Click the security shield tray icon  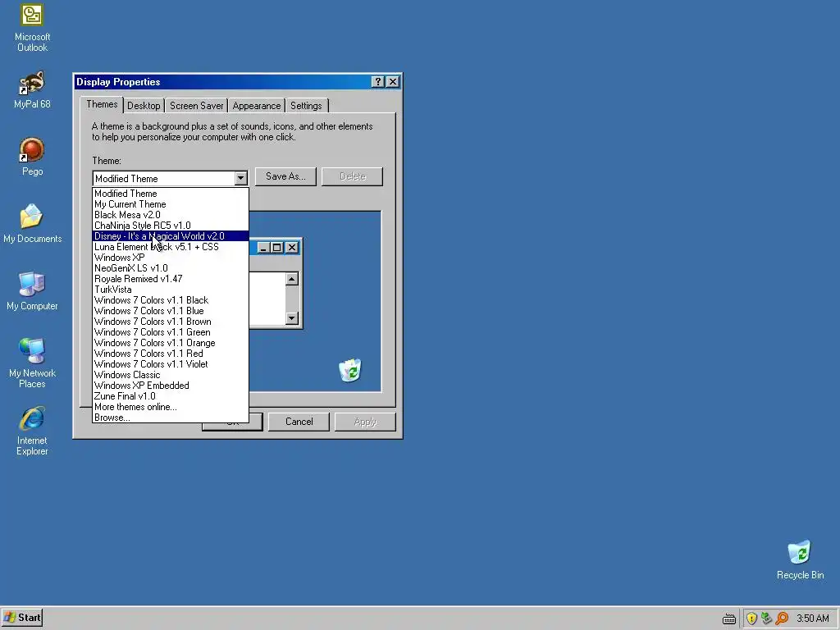pos(751,619)
